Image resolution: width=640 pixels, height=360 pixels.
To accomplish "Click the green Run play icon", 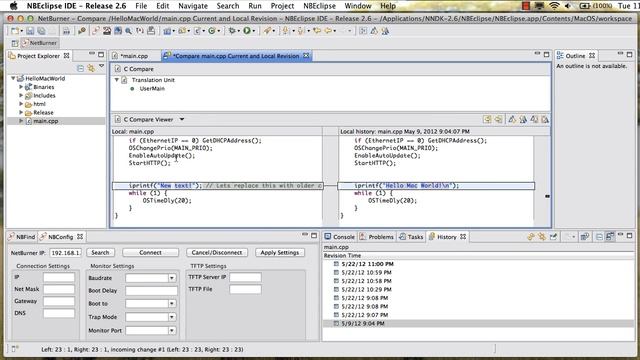I will 247,31.
